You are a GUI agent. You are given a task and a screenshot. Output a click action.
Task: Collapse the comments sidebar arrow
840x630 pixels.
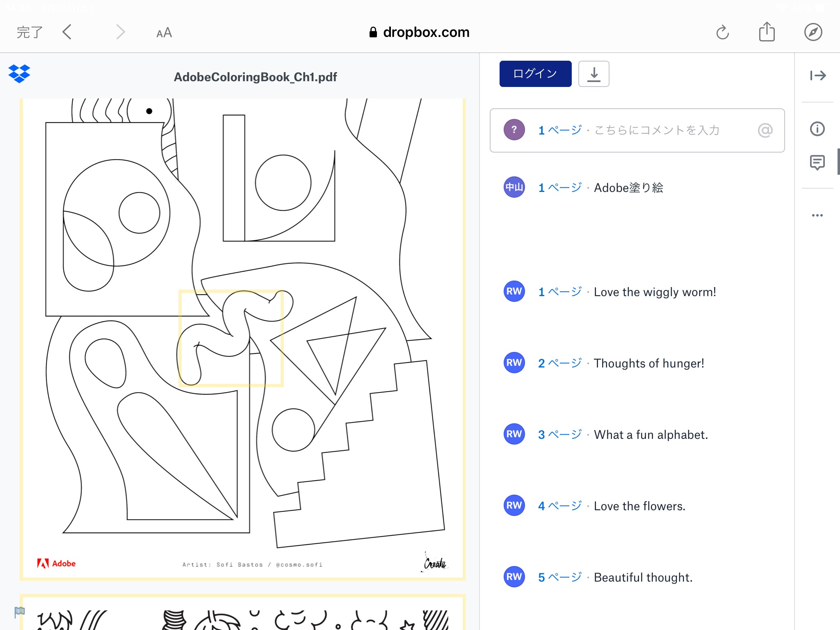(x=817, y=75)
